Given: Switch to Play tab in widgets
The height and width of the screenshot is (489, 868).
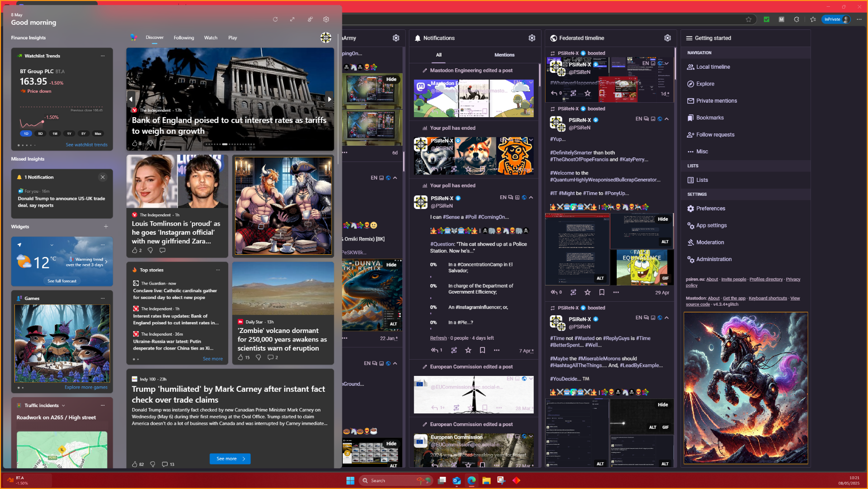Looking at the screenshot, I should point(232,38).
